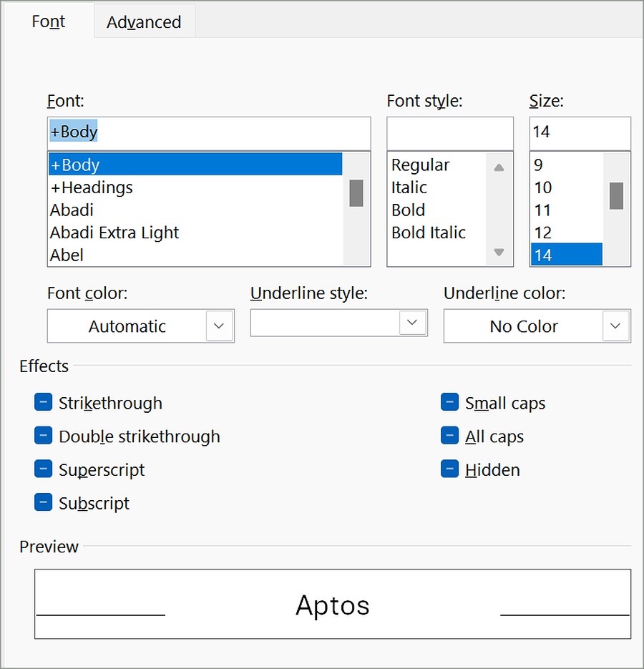Switch to the Advanced tab
Viewport: 644px width, 669px height.
(144, 22)
